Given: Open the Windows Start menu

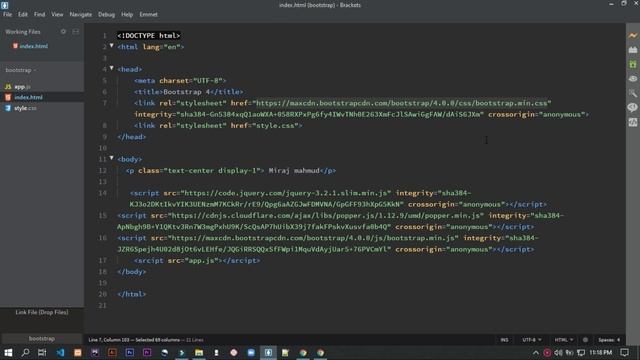Looking at the screenshot, I should [8, 352].
